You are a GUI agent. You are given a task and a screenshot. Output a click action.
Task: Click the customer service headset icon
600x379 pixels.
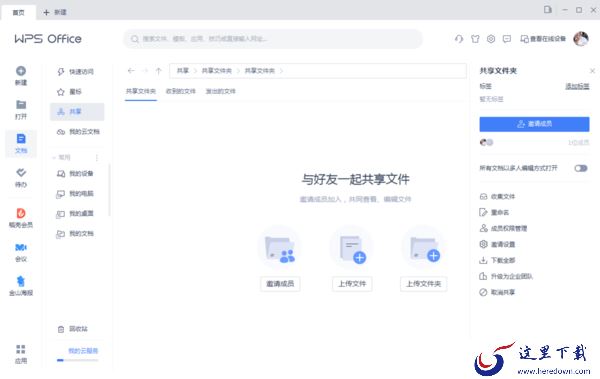click(x=459, y=39)
